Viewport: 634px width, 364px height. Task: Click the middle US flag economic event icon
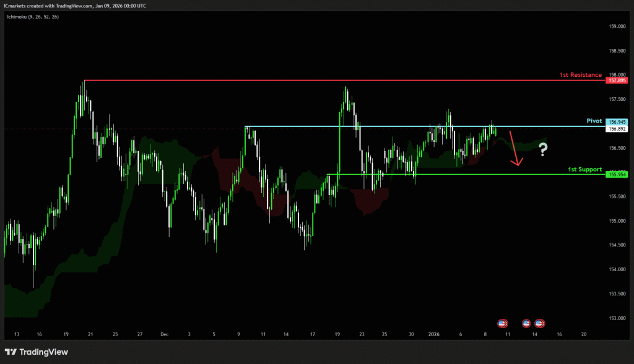tap(526, 323)
